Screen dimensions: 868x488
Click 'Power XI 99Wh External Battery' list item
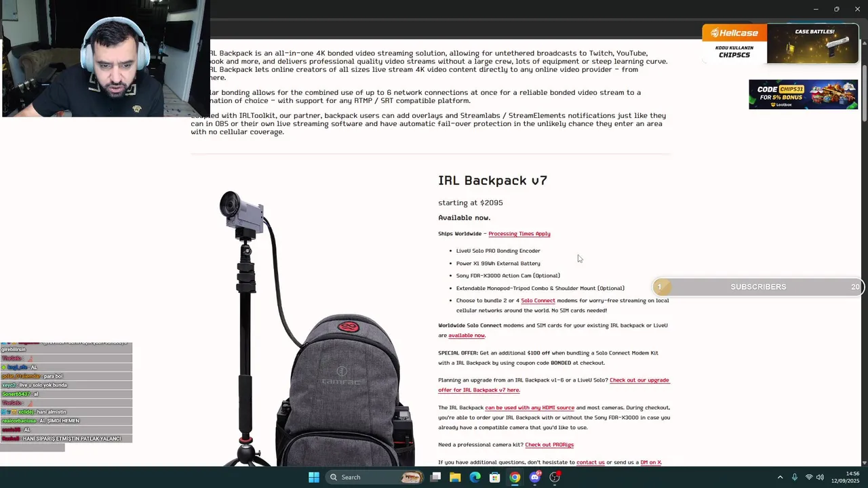pyautogui.click(x=498, y=264)
